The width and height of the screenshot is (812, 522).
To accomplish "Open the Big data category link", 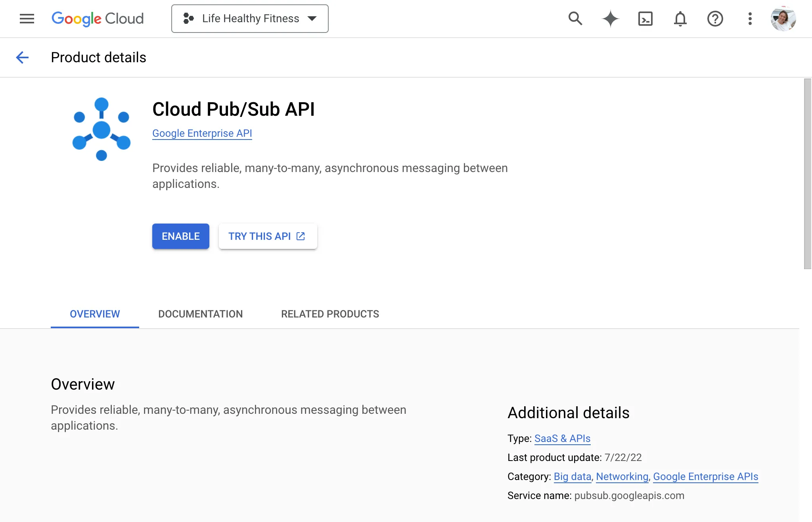I will click(x=572, y=476).
